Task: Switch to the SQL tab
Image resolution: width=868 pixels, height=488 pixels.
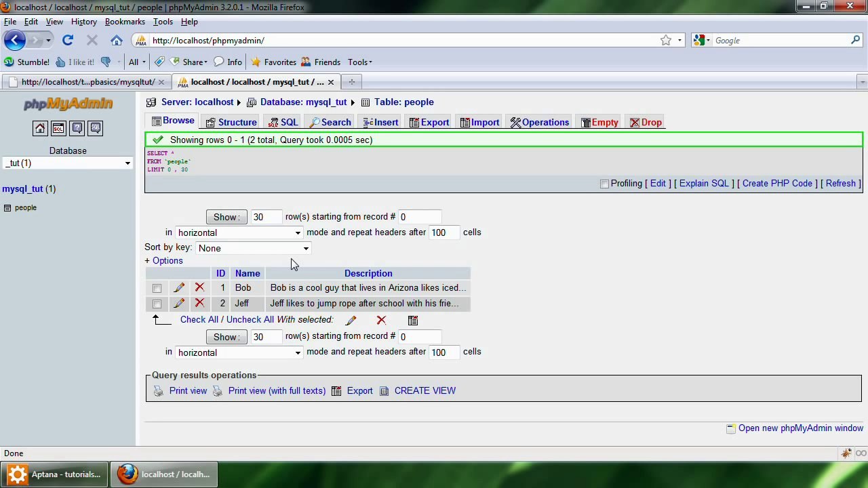Action: tap(283, 123)
